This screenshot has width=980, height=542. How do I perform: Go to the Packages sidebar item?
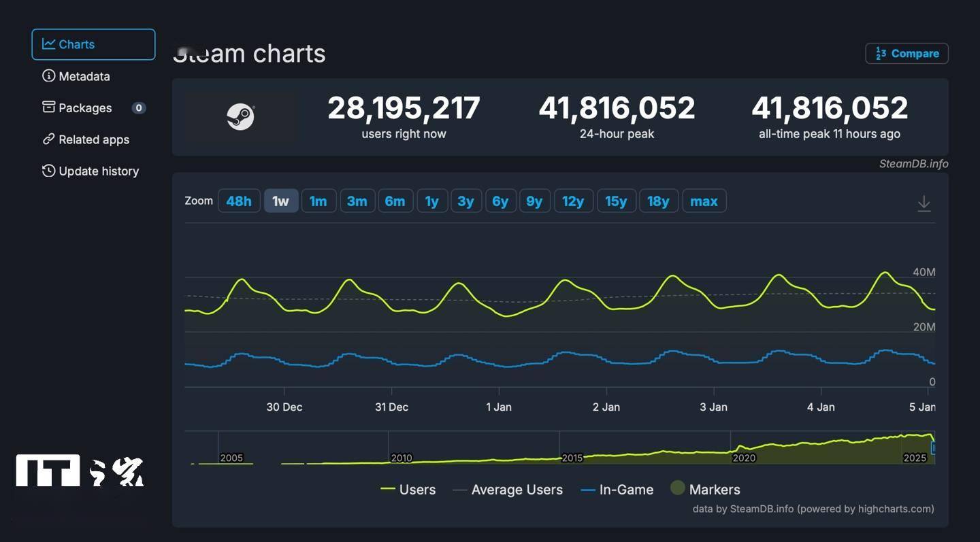tap(85, 108)
